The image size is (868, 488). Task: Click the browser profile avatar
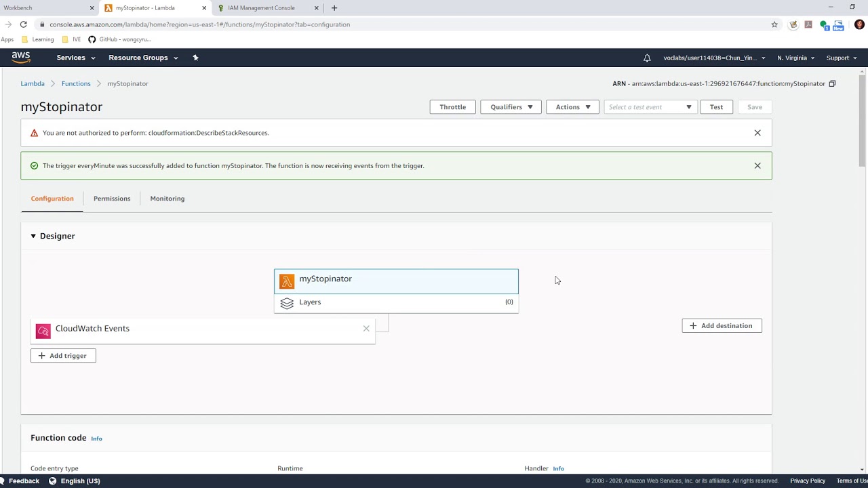point(859,24)
